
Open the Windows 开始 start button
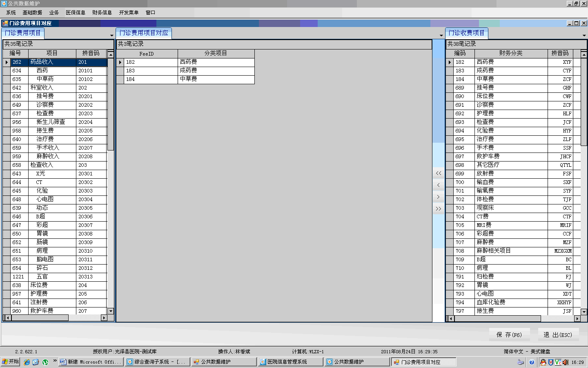11,362
